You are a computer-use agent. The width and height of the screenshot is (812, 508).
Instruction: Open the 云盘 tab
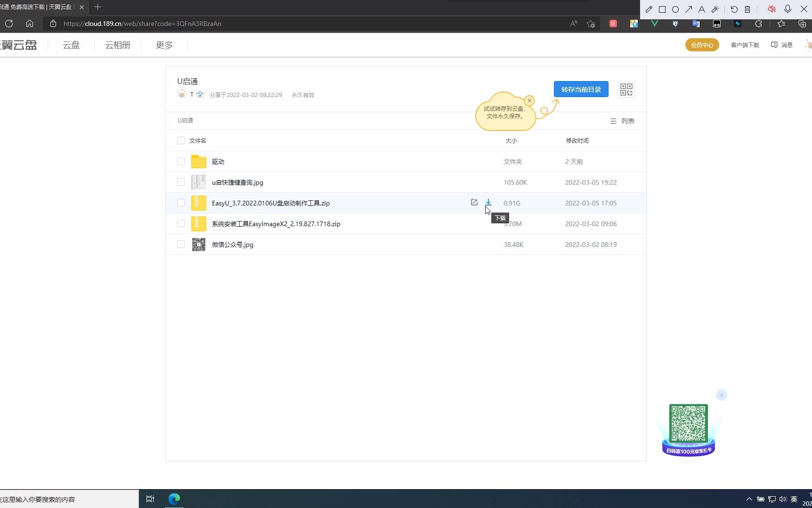[71, 45]
